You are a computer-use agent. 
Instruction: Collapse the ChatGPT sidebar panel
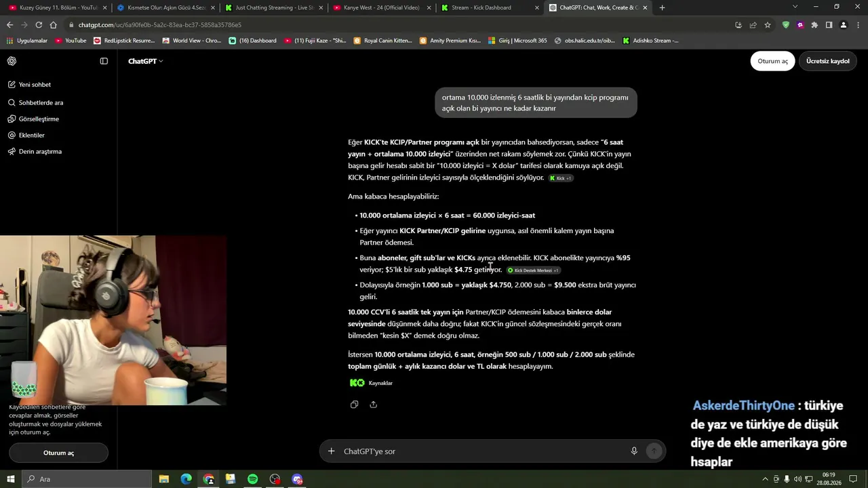click(x=104, y=61)
